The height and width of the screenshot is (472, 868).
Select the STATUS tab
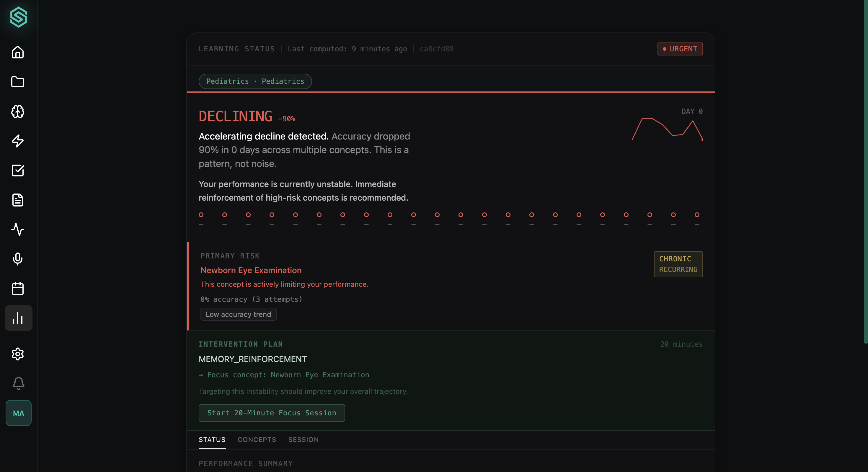tap(212, 439)
